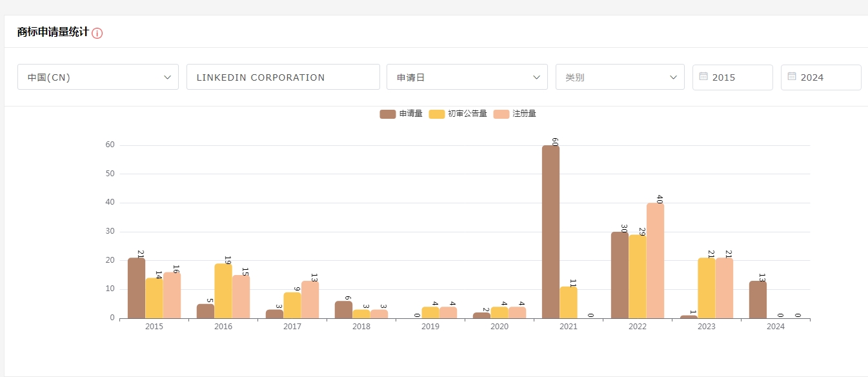The height and width of the screenshot is (377, 868).
Task: Click the 商标申请量统计 heading text
Action: pos(53,32)
